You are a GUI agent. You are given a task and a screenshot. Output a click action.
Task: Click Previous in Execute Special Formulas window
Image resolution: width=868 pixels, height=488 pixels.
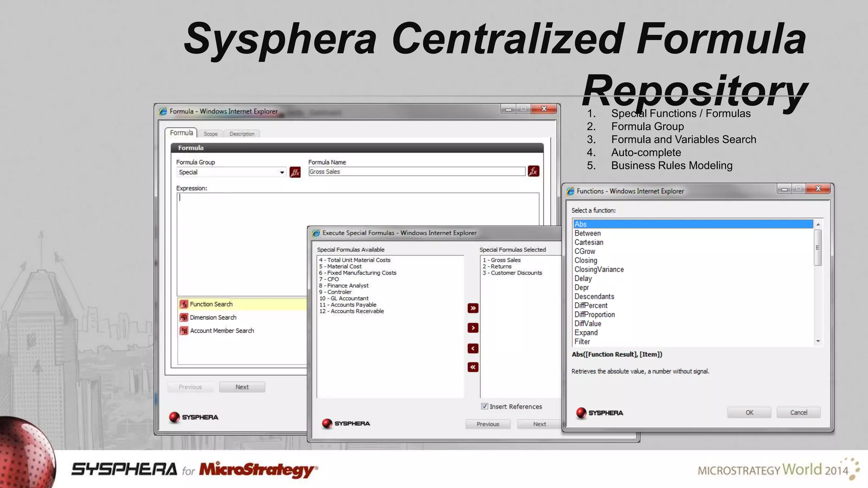488,424
